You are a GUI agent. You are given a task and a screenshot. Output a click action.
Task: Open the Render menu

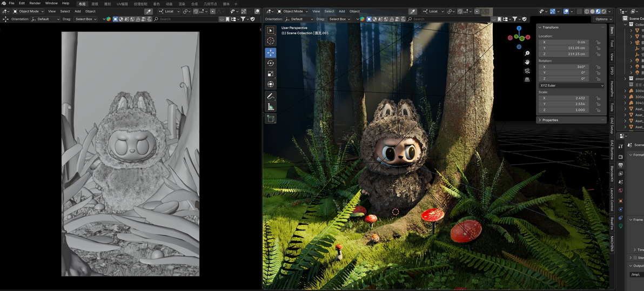coord(35,3)
